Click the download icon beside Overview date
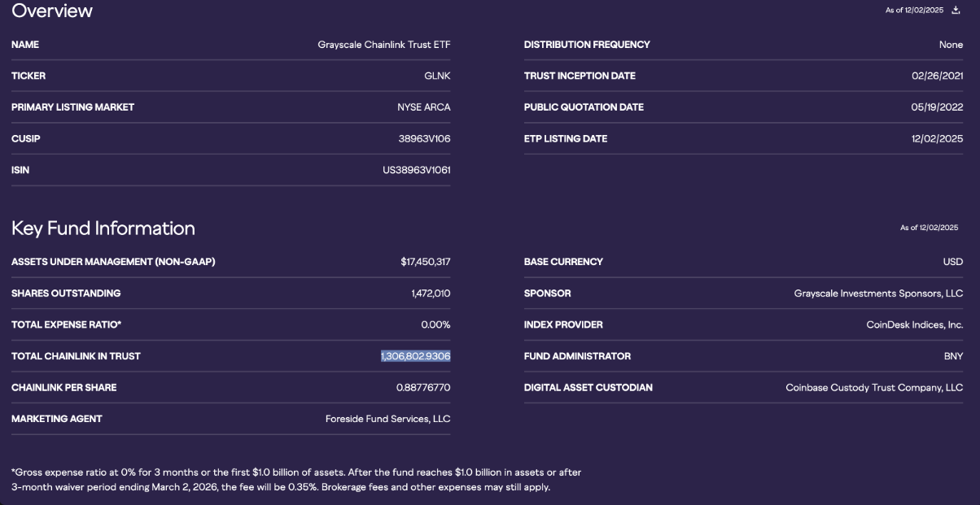 (x=957, y=10)
